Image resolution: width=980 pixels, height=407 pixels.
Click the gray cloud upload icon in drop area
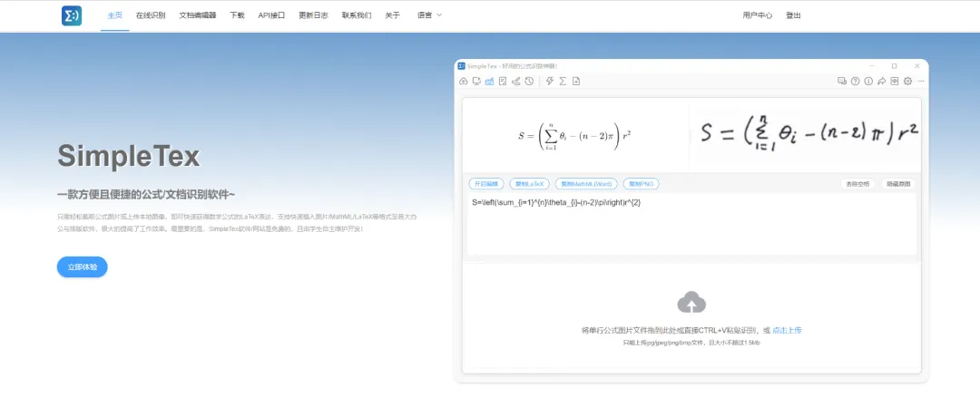click(x=691, y=302)
